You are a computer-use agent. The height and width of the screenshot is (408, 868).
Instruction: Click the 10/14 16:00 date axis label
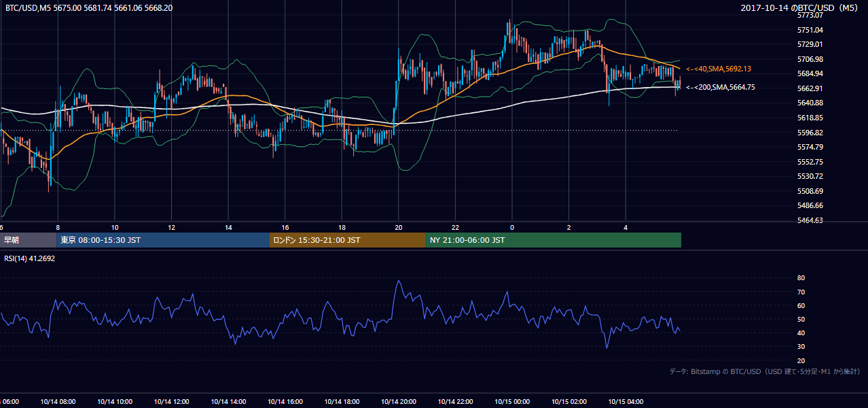[285, 401]
